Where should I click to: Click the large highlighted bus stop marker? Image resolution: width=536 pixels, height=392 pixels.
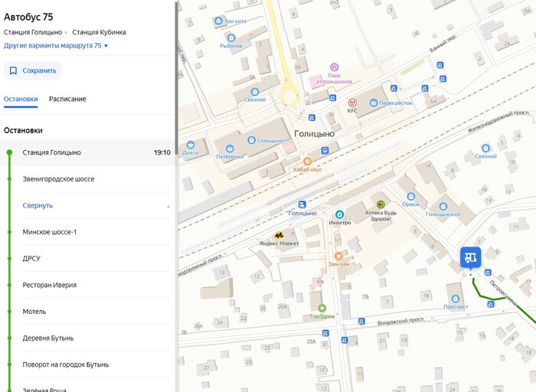coord(470,257)
